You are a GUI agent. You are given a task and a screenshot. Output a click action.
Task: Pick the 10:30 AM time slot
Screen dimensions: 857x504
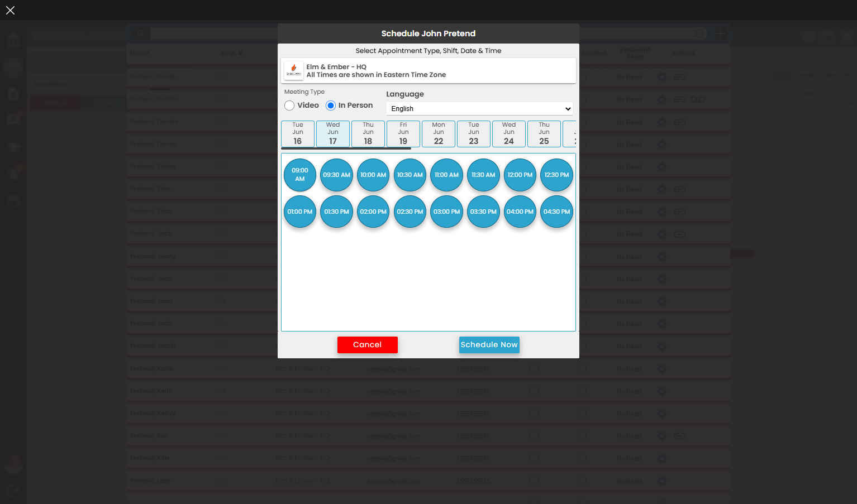(x=410, y=175)
